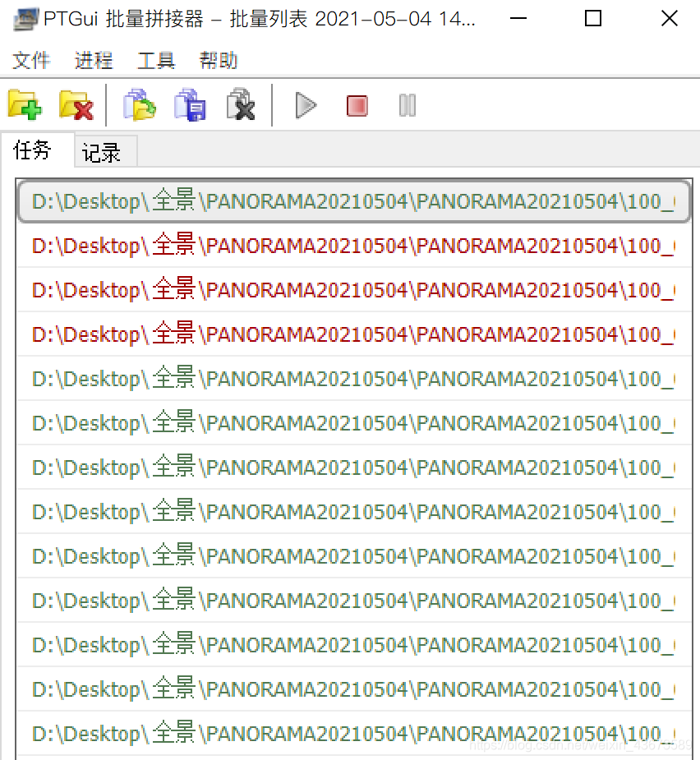Remove project using the folder red-X icon

[76, 104]
